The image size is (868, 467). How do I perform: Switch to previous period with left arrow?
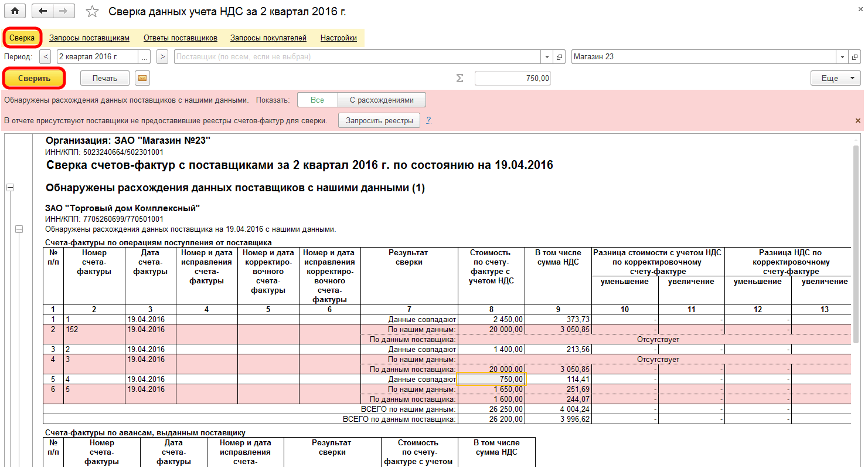[x=46, y=57]
